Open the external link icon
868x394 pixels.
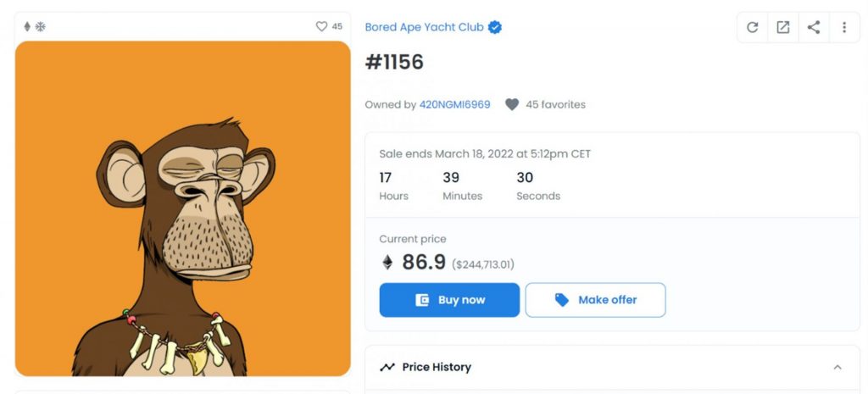click(x=782, y=27)
